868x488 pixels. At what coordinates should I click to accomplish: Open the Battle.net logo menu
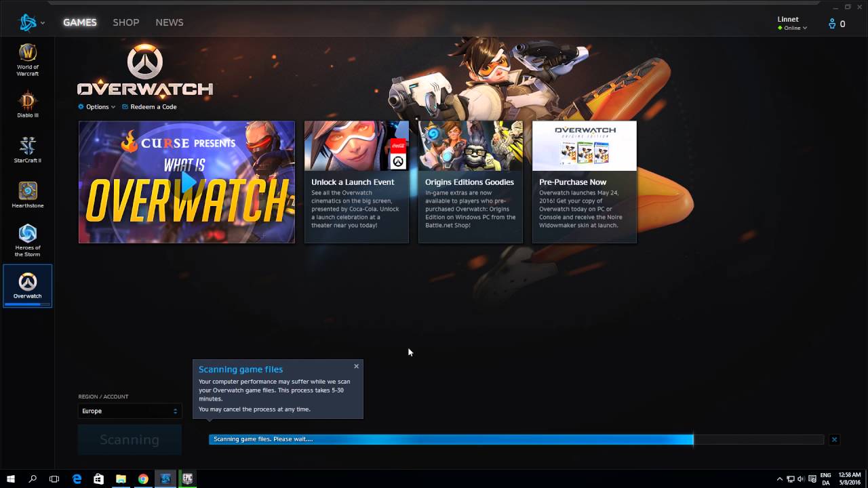(x=31, y=22)
